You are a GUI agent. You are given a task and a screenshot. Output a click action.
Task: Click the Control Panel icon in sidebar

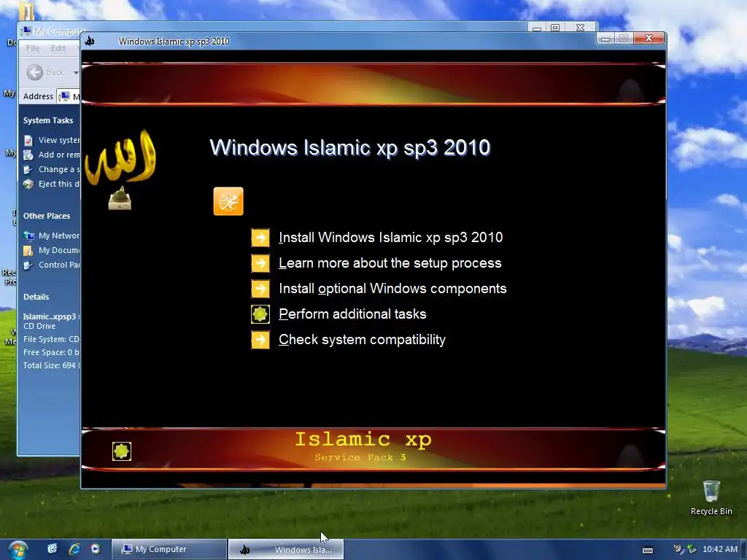[28, 265]
